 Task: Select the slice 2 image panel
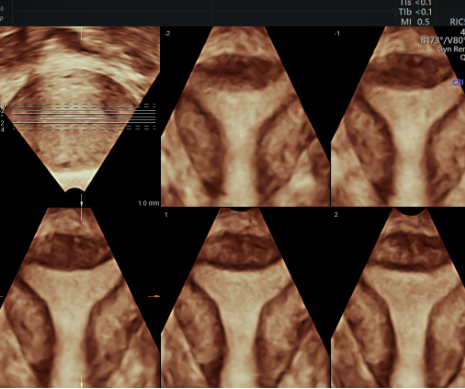click(x=398, y=298)
